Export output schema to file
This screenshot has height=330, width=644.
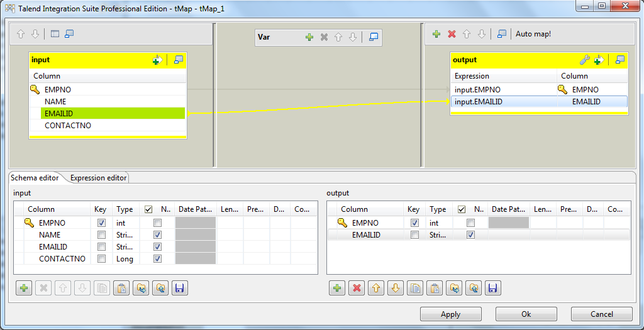[x=474, y=288]
